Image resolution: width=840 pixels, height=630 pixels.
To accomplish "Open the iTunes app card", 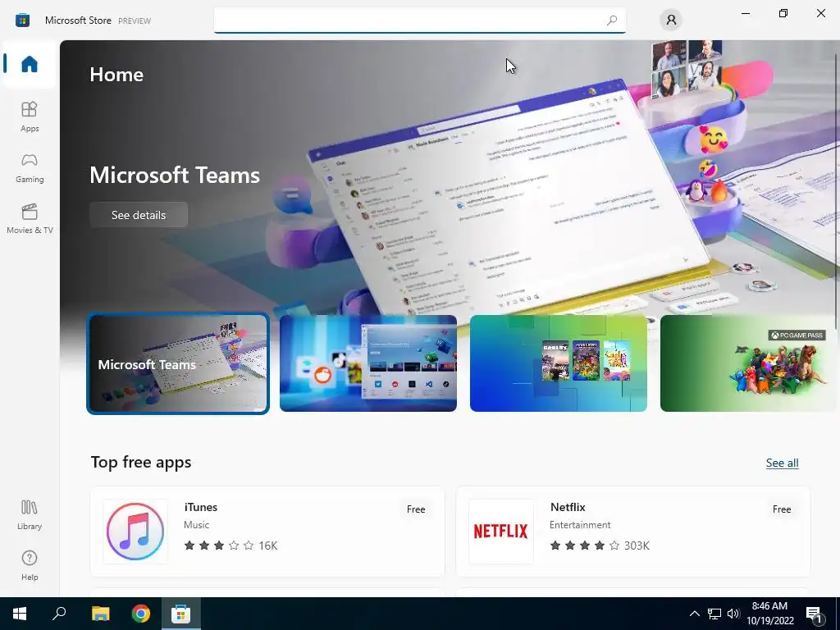I will (x=267, y=532).
